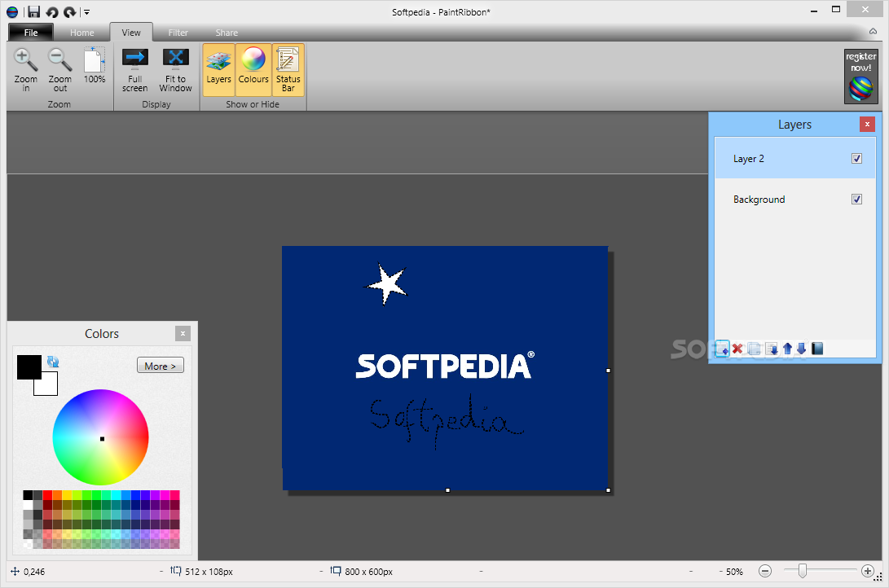
Task: Move the layer up
Action: [787, 349]
